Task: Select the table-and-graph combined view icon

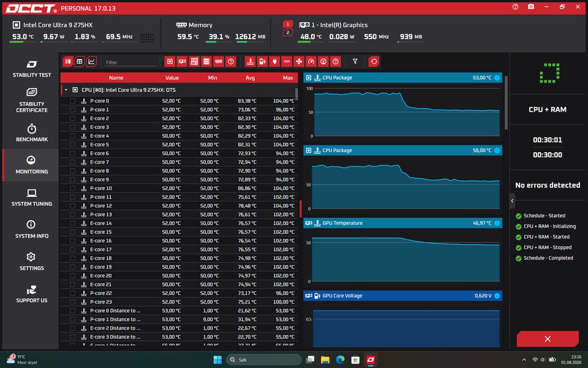Action: (68, 61)
